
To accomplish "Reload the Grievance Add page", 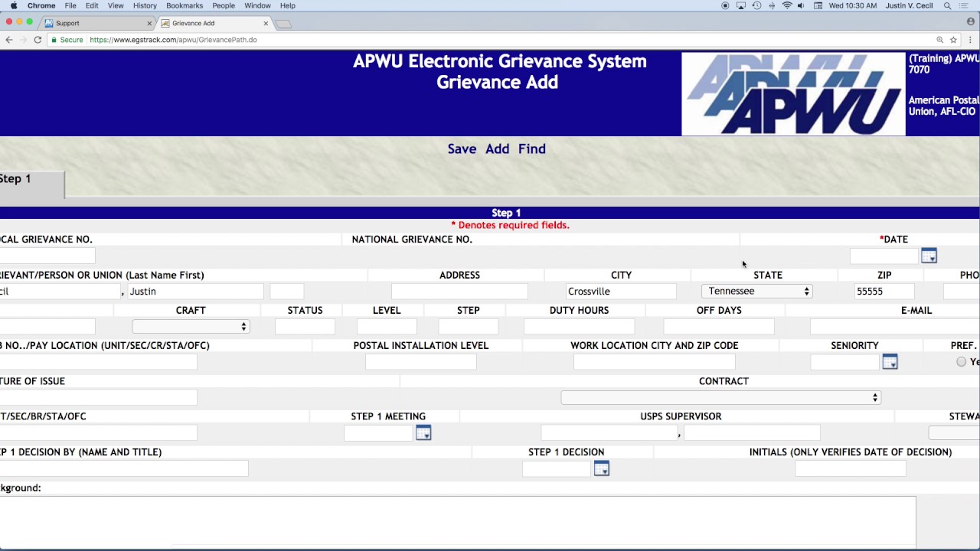I will coord(38,40).
